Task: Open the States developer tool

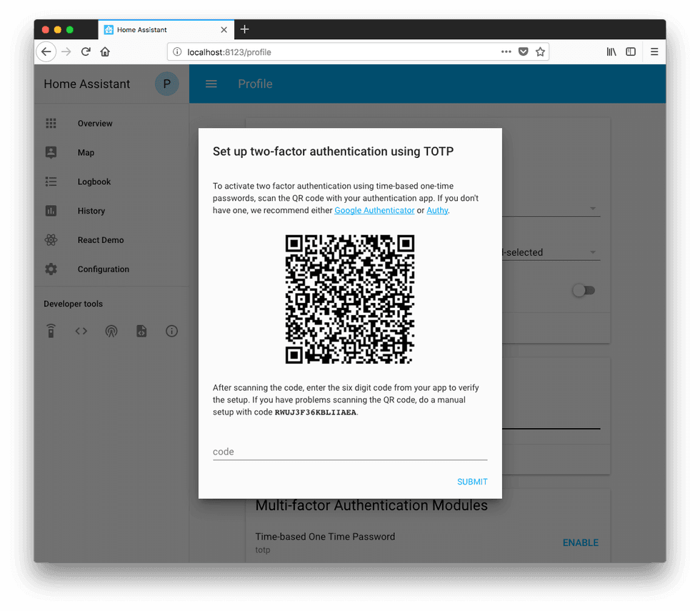Action: (81, 331)
